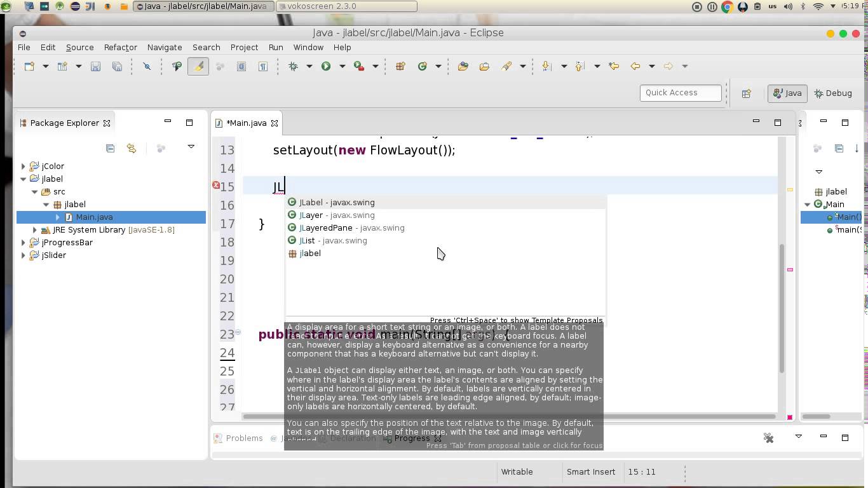Image resolution: width=868 pixels, height=488 pixels.
Task: Expand the jProgressBar project
Action: click(24, 242)
